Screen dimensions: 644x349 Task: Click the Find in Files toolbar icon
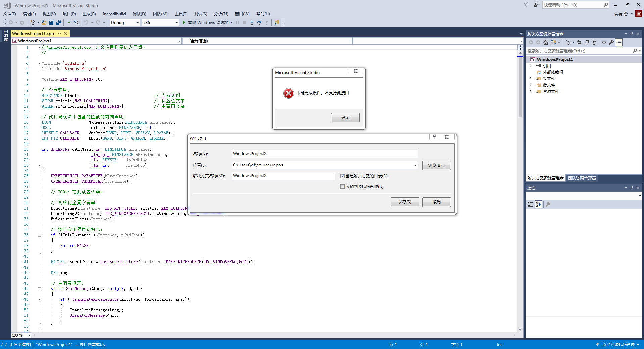[x=277, y=23]
